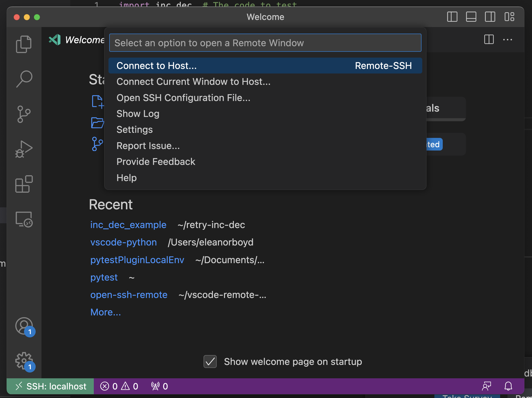Viewport: 532px width, 398px height.
Task: Click the New File icon under Start
Action: click(97, 102)
